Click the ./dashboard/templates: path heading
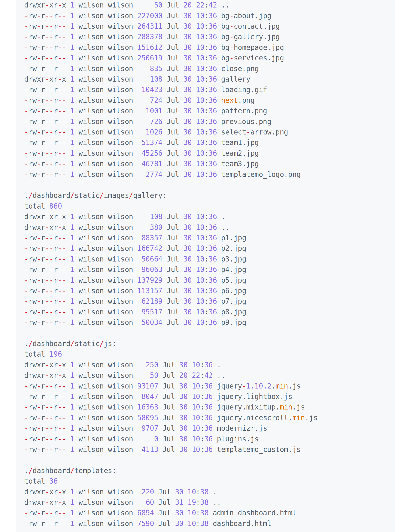This screenshot has height=532, width=411. coord(70,471)
